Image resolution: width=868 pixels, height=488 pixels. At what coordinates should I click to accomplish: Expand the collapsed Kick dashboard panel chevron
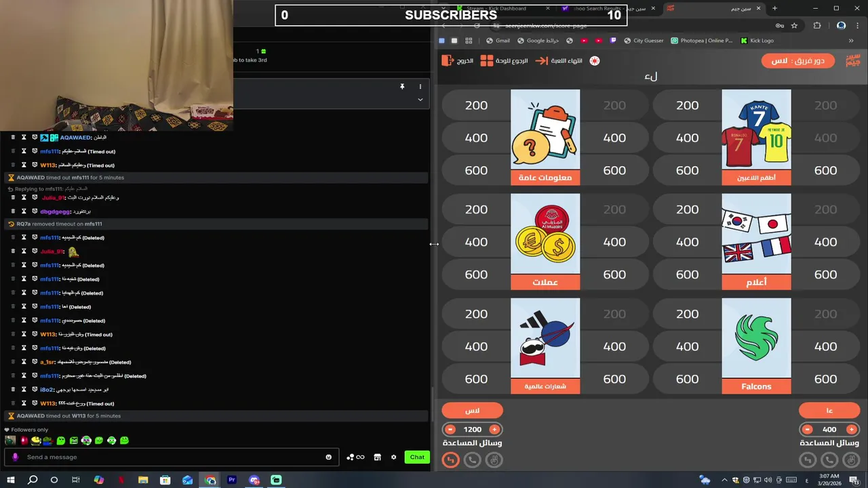[x=420, y=100]
